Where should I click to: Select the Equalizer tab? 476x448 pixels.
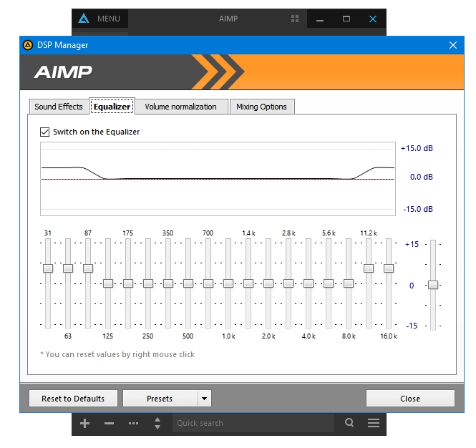click(112, 106)
